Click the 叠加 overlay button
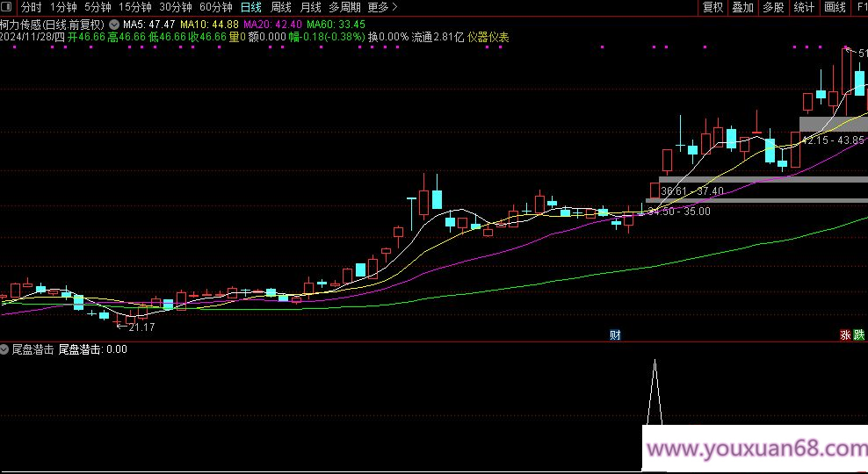Image resolution: width=868 pixels, height=474 pixels. click(x=743, y=7)
